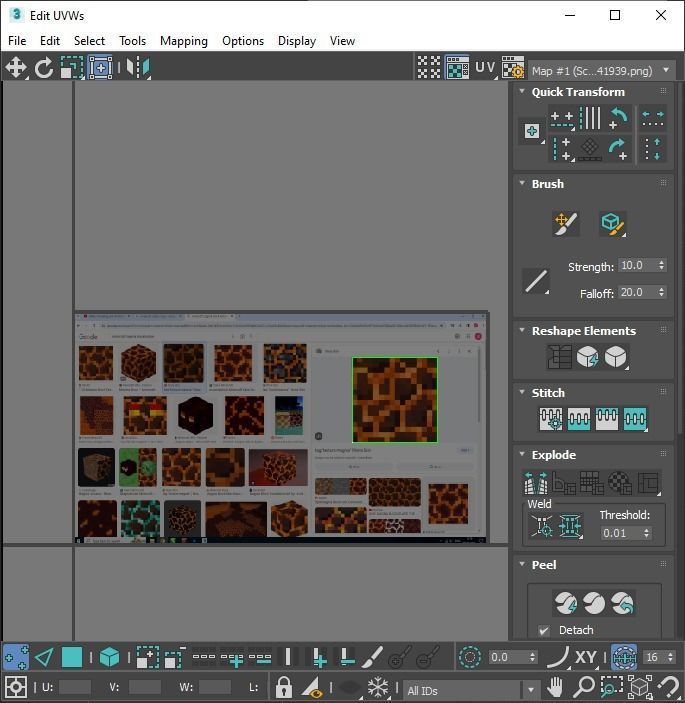Select the Pan view hand tool
Screen dimensions: 685x703
pyautogui.click(x=555, y=687)
